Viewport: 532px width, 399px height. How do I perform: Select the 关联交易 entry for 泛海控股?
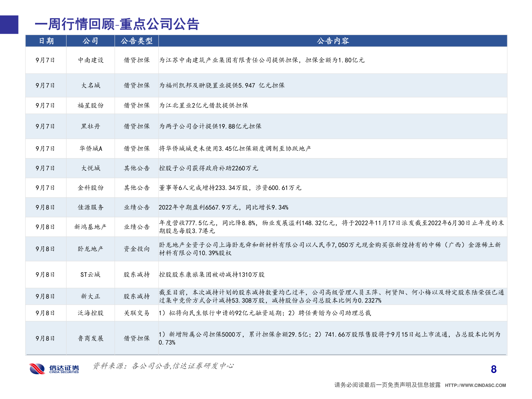coord(136,313)
